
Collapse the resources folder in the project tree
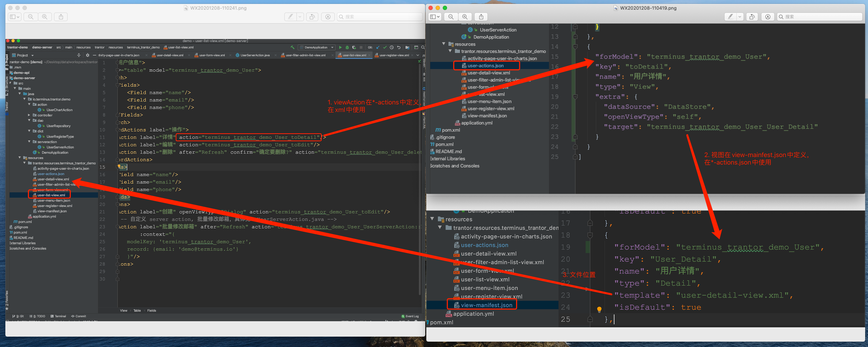(x=20, y=158)
